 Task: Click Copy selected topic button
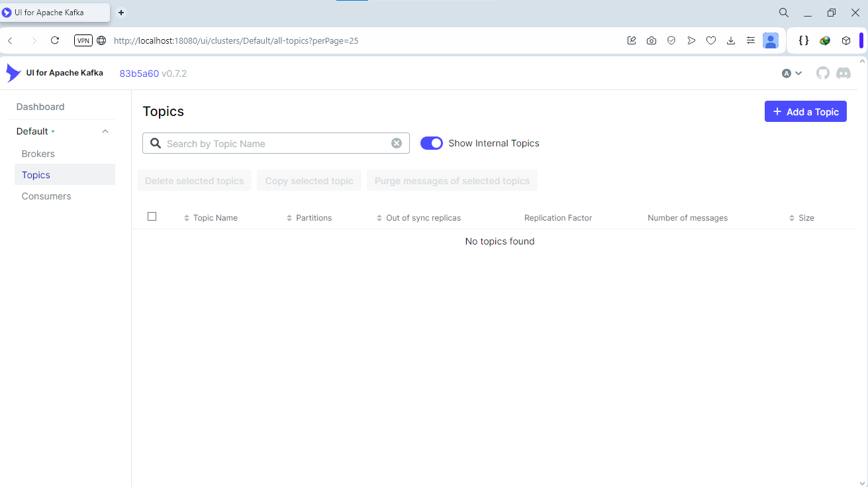[x=309, y=181]
